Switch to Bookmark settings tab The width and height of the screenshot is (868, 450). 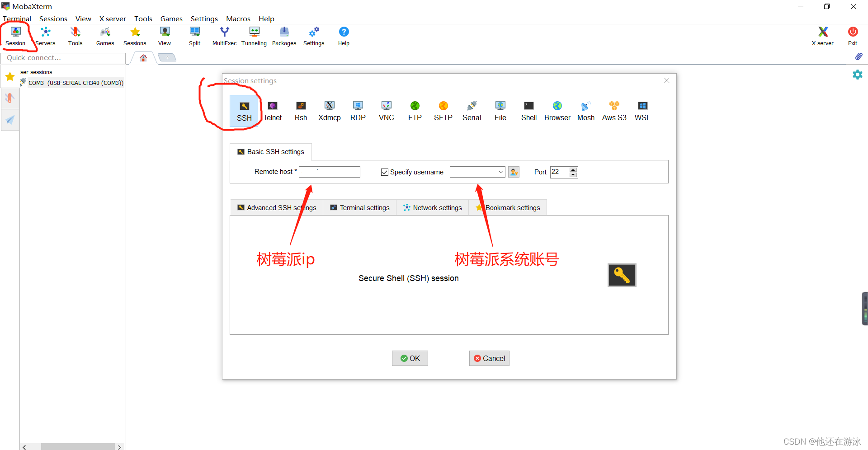[508, 207]
